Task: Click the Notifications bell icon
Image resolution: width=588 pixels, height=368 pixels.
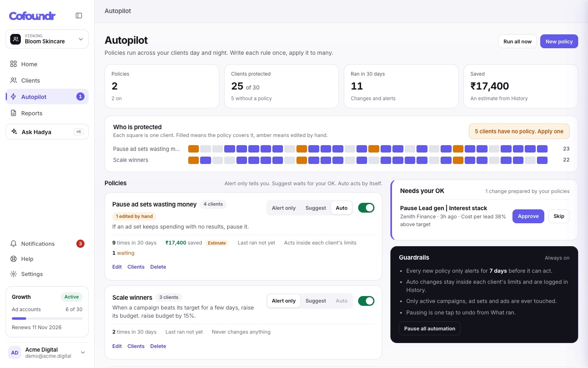Action: (13, 244)
